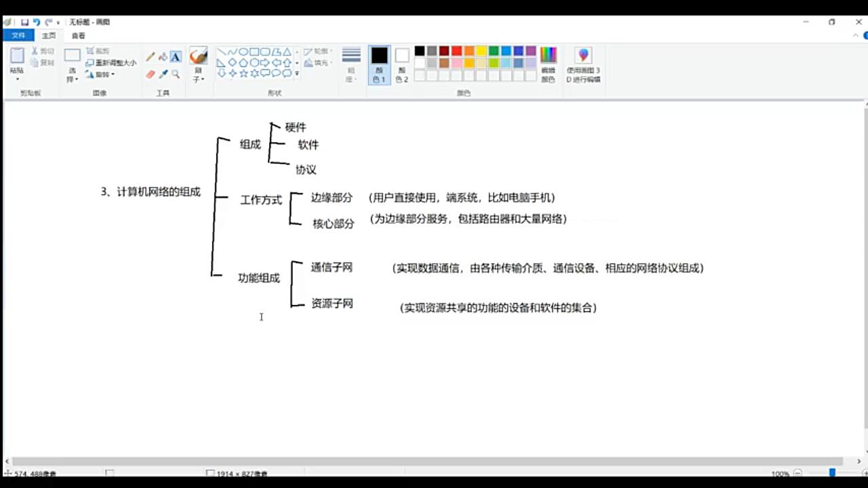Open the File (文件) menu

pyautogui.click(x=18, y=35)
